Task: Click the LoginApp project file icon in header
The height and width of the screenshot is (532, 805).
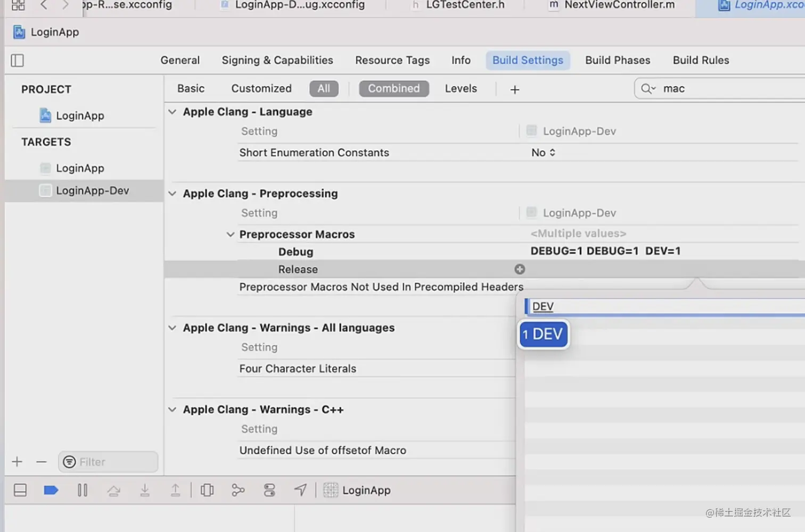Action: coord(19,32)
